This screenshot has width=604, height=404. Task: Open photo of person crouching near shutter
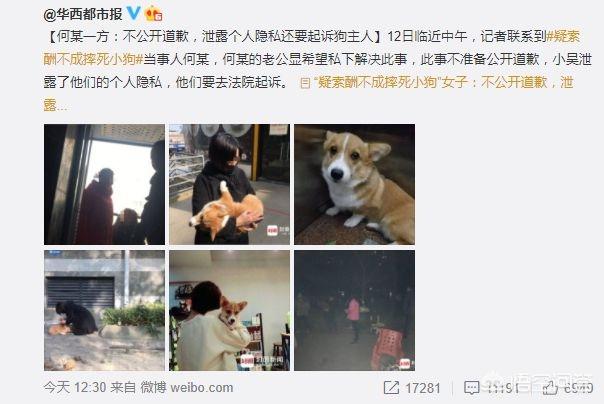(x=104, y=310)
